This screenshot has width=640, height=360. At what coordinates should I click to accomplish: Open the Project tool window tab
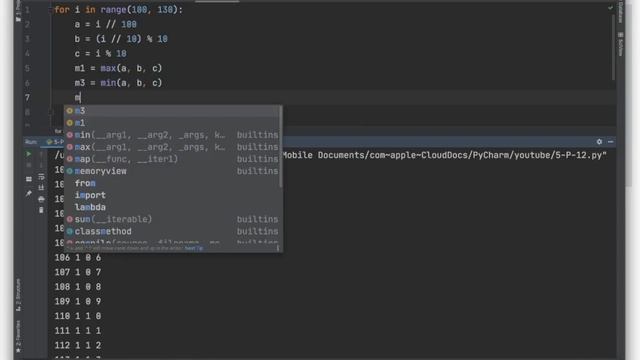[18, 12]
